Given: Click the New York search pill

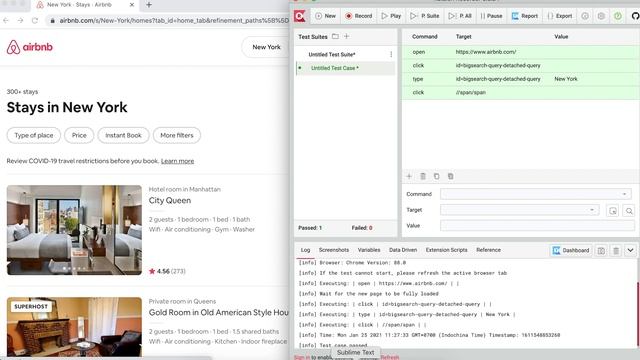Looking at the screenshot, I should point(266,47).
